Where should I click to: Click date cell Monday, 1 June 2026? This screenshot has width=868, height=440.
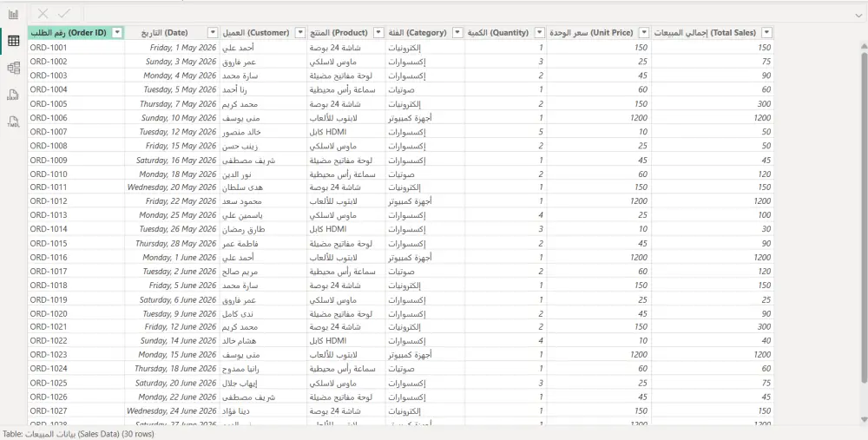pyautogui.click(x=172, y=257)
